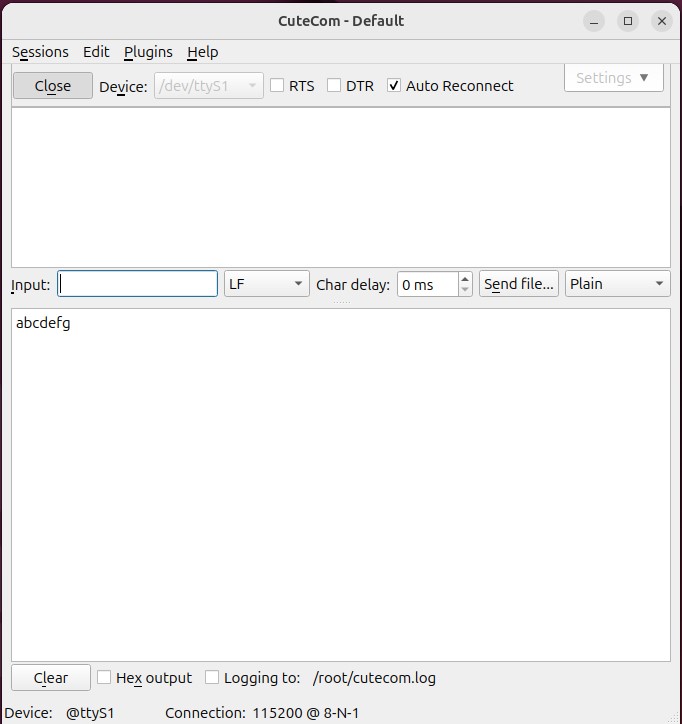Focus the Input text field
The height and width of the screenshot is (724, 682).
(138, 284)
